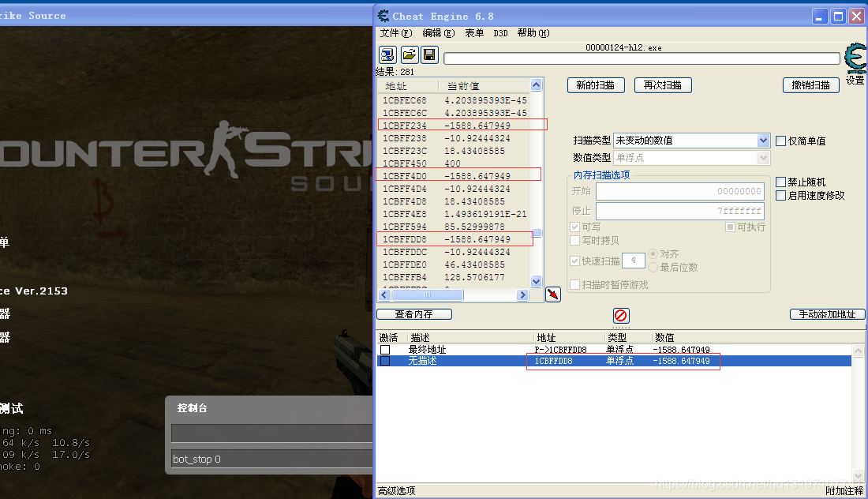Select result row 1CBFFFB4

[x=454, y=277]
